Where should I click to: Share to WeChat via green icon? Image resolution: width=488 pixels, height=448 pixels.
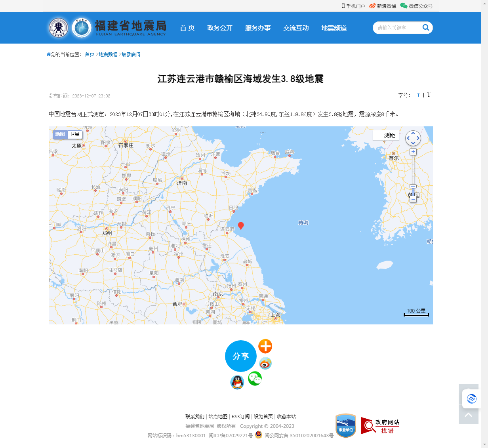click(255, 378)
